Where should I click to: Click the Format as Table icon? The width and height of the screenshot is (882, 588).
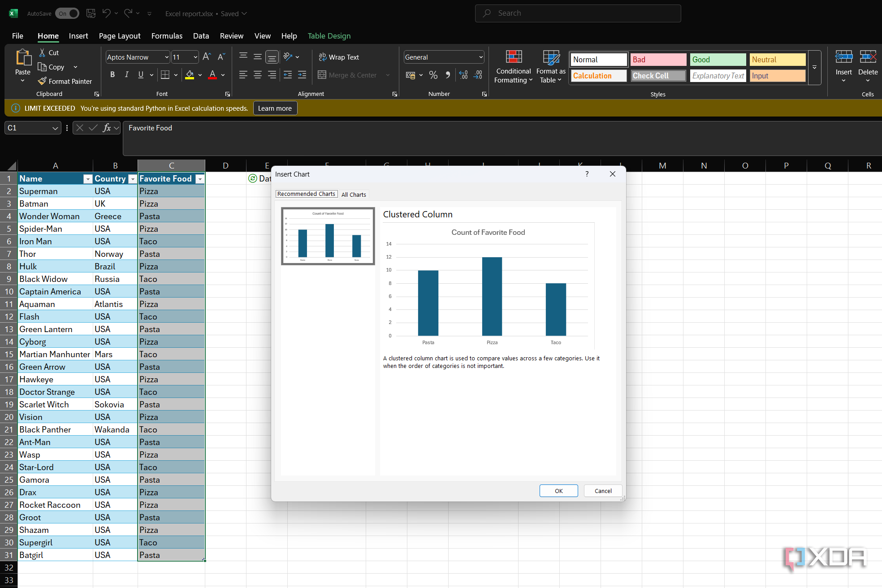click(x=551, y=57)
